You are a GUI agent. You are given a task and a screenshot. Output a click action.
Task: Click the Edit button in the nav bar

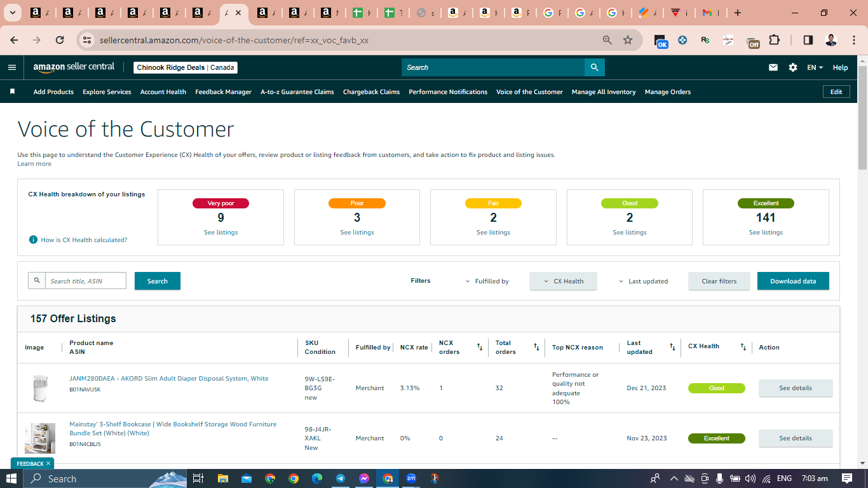coord(836,91)
